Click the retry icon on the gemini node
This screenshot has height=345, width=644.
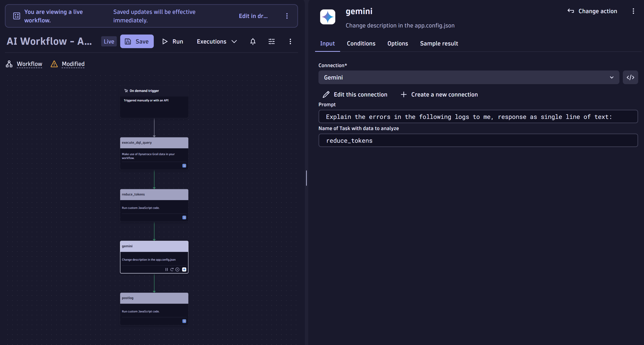pos(172,269)
